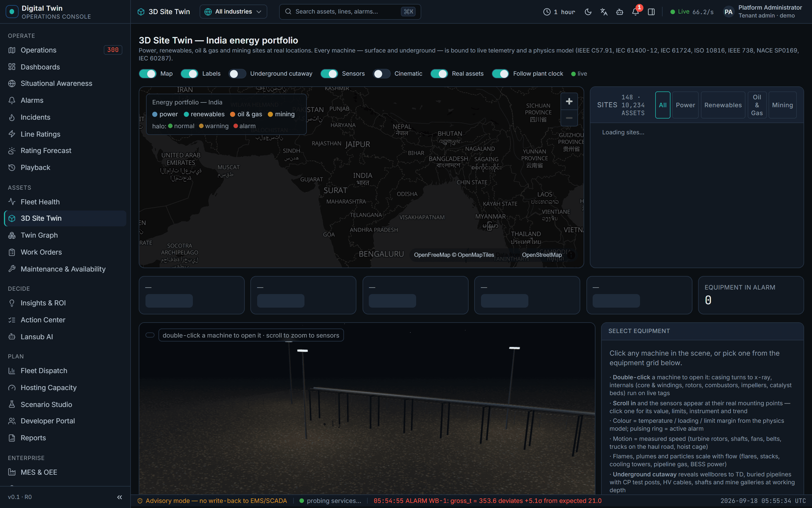Select the Oil & Gas sites tab

(x=757, y=105)
